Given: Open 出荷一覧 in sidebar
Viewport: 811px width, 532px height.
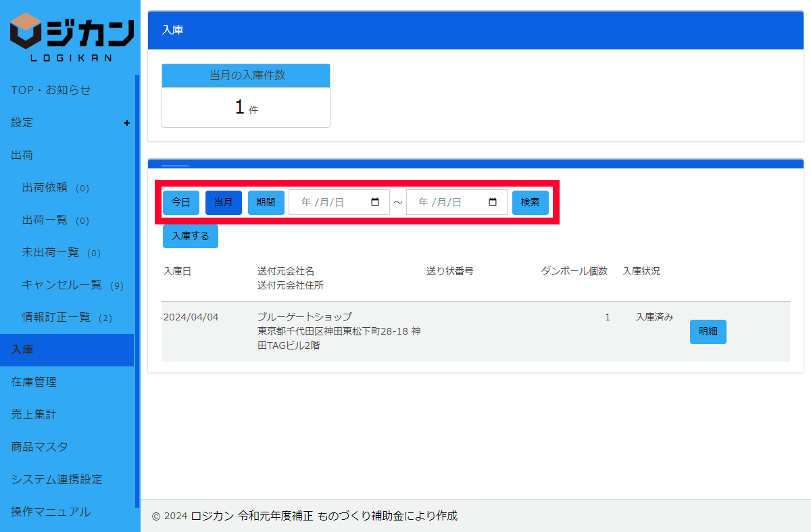Looking at the screenshot, I should 45,220.
